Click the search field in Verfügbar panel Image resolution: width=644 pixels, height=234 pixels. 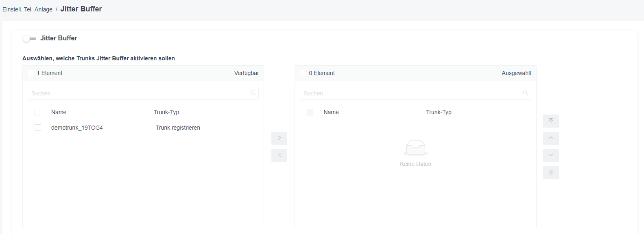[143, 93]
